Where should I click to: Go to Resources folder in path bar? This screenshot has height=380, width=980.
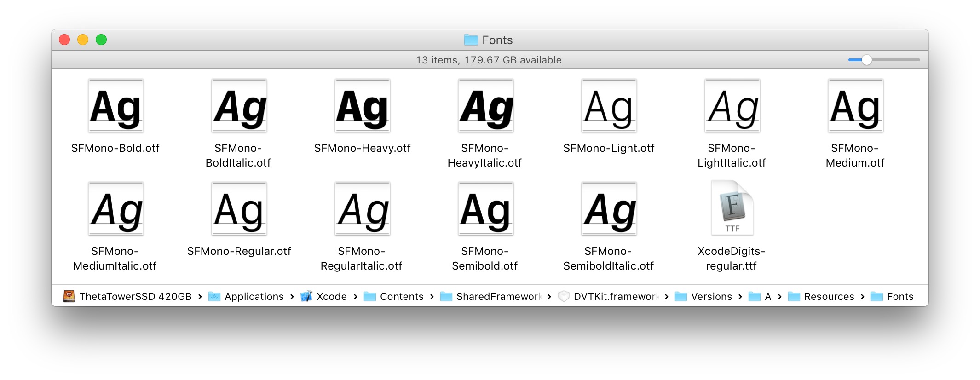tap(821, 296)
